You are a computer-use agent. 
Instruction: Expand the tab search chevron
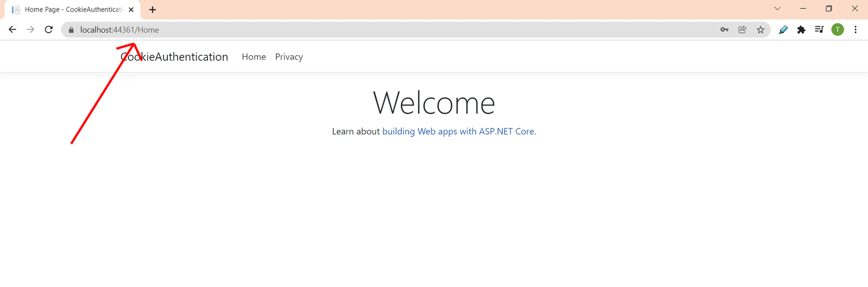[x=777, y=9]
